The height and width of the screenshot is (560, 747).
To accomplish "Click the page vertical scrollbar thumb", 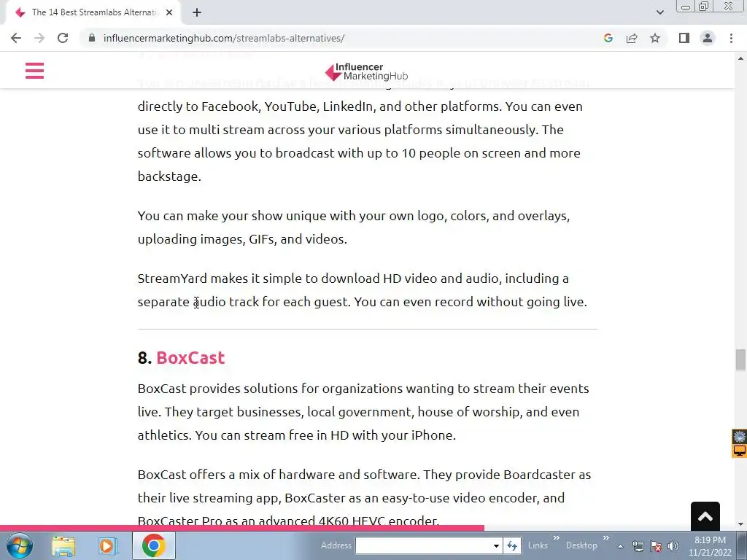I will point(740,359).
